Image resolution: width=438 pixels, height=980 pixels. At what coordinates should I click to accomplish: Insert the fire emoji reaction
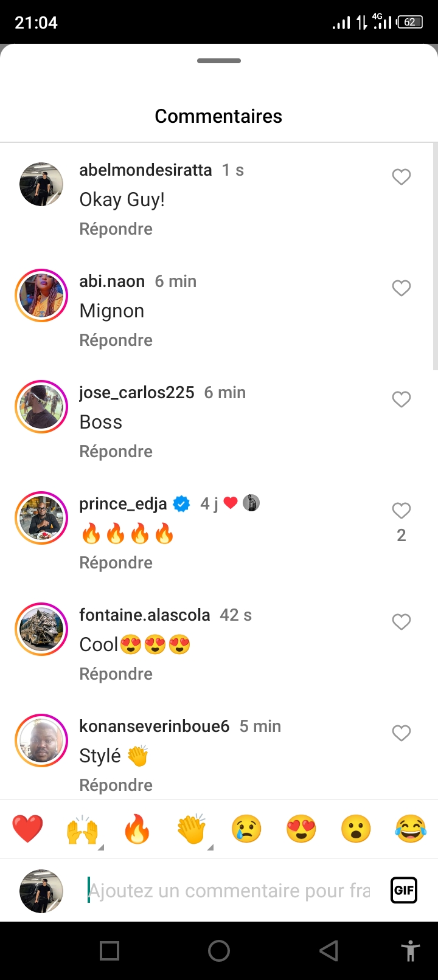click(137, 829)
